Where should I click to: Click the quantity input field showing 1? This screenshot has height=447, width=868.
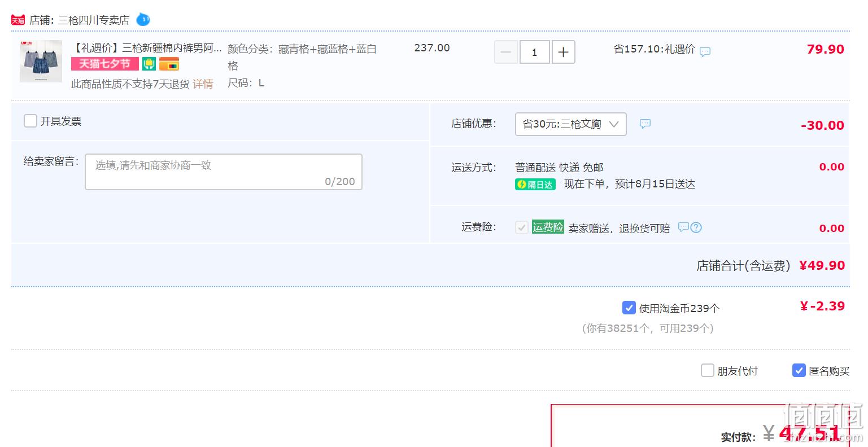click(534, 52)
